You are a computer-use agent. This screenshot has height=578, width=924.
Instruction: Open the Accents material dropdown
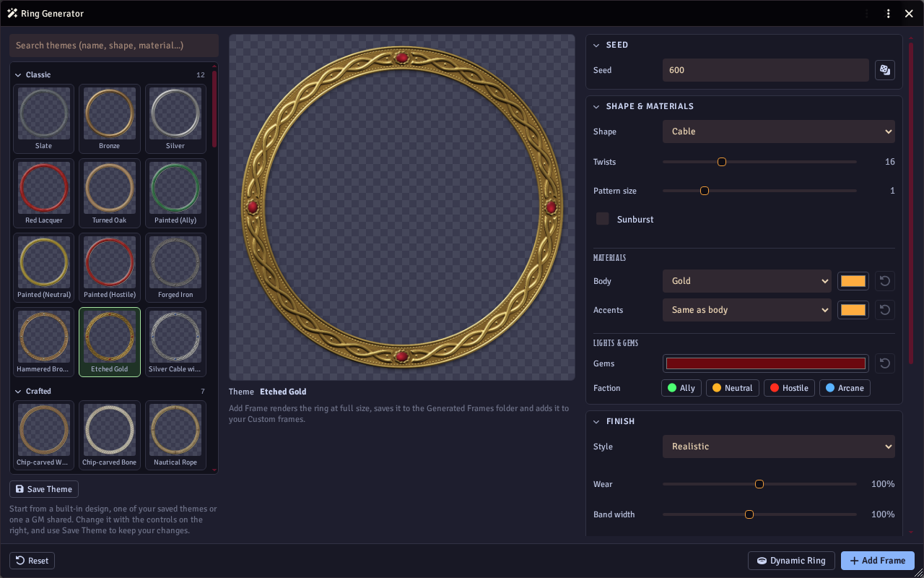click(x=747, y=310)
